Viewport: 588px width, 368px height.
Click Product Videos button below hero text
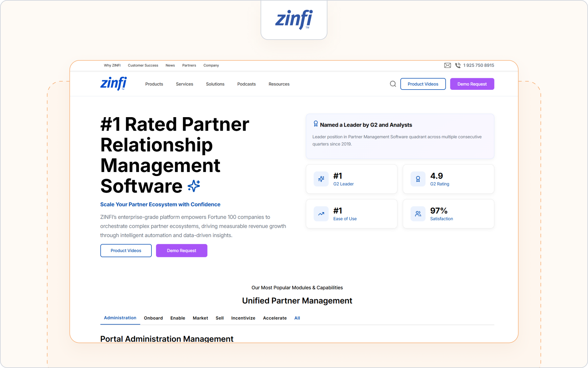pyautogui.click(x=126, y=251)
